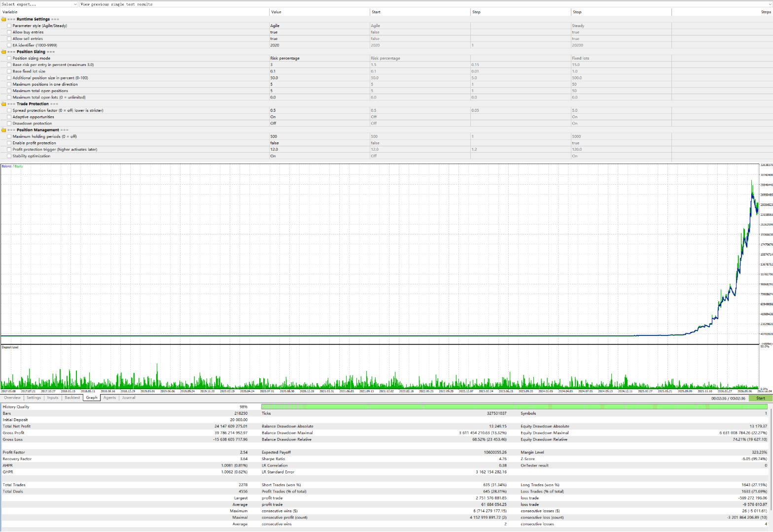
Task: Check 'Enable profit protection' checkbox
Action: pyautogui.click(x=9, y=143)
